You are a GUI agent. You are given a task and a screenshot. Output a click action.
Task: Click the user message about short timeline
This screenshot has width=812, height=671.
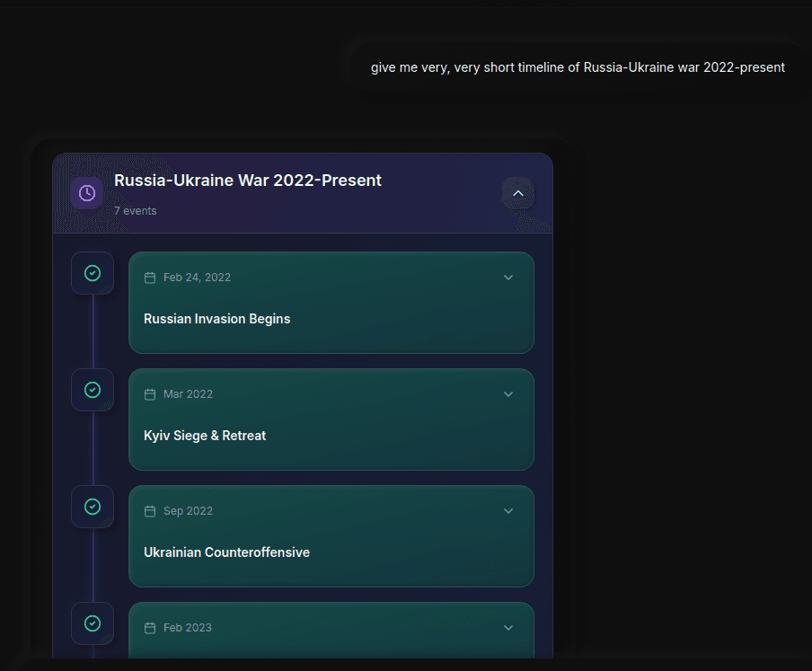pos(578,67)
